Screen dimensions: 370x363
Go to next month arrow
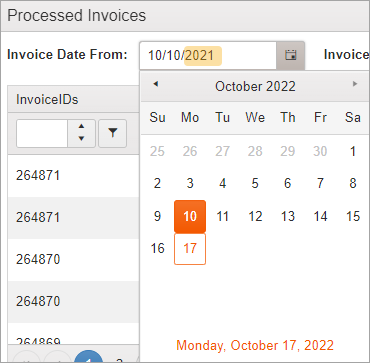tap(355, 84)
